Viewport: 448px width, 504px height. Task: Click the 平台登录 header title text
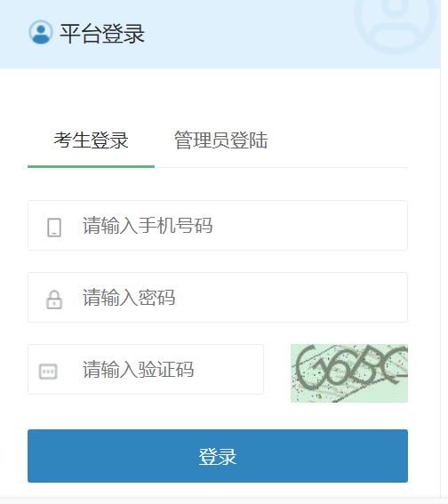102,34
